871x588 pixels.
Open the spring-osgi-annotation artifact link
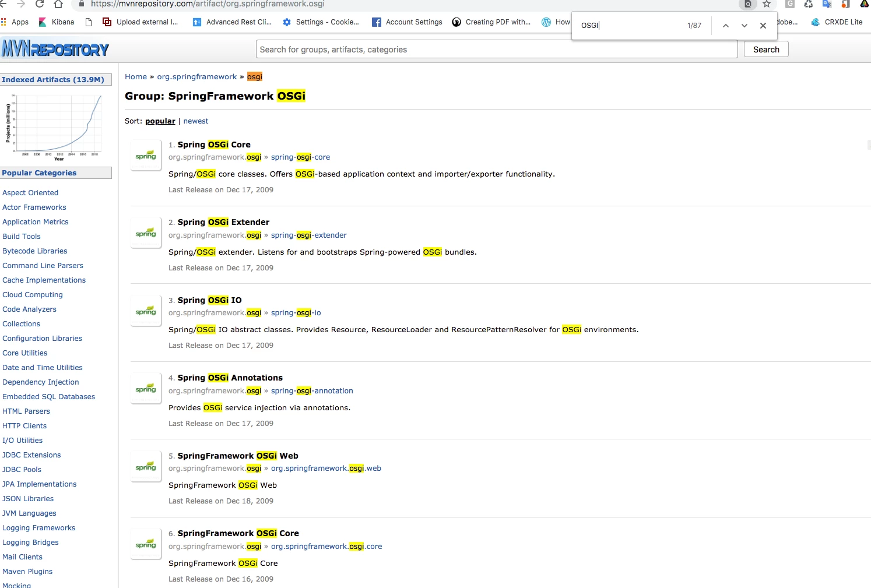click(x=312, y=391)
